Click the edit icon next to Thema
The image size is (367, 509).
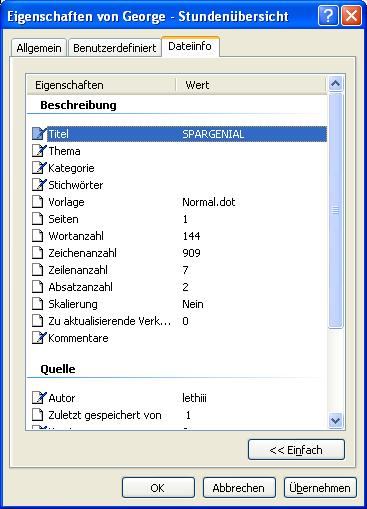pos(39,151)
